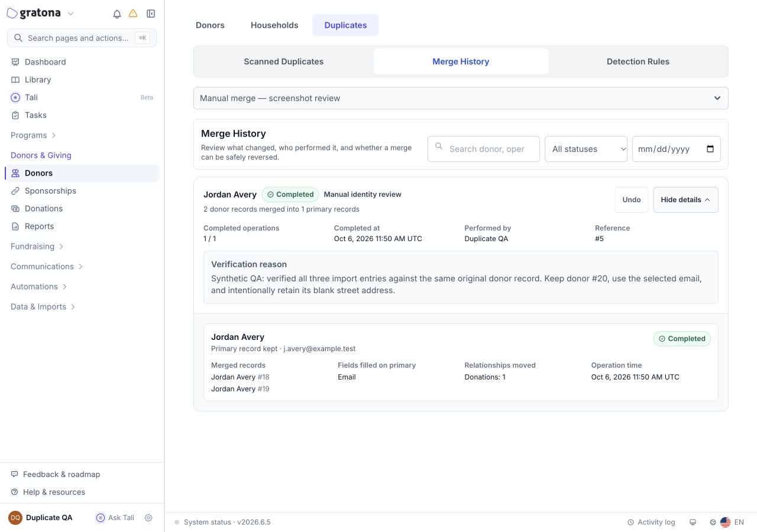Click the warning triangle alert icon
Viewport: 757px width, 532px height.
pos(133,14)
